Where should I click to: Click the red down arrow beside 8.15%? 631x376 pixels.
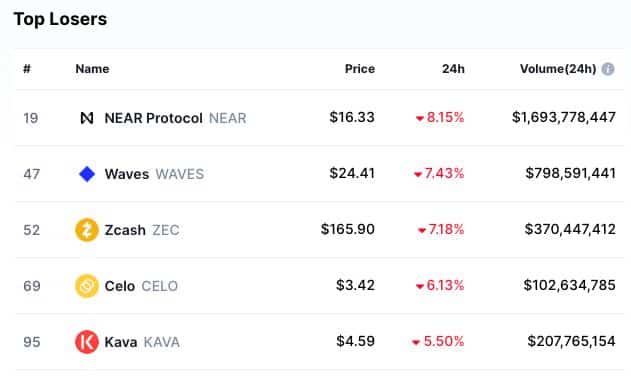pos(420,118)
